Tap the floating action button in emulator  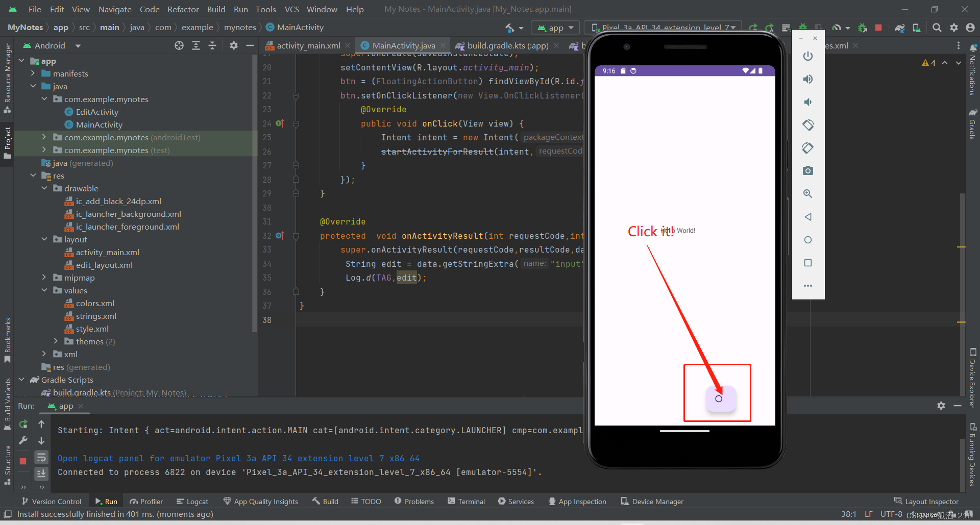721,398
